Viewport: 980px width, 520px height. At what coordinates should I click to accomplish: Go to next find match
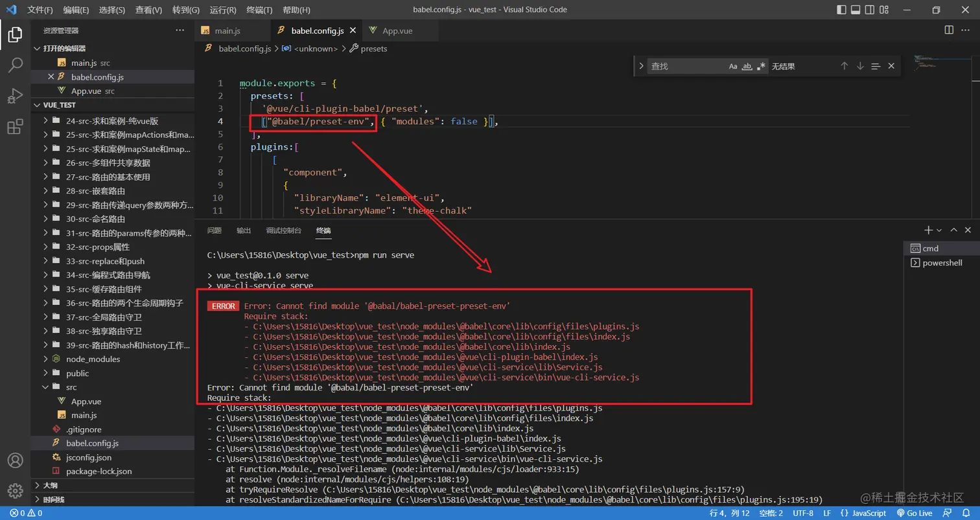tap(860, 66)
